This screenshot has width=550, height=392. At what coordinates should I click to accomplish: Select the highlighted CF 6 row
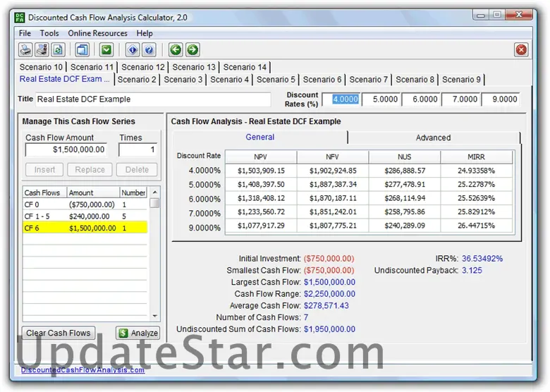coord(85,228)
